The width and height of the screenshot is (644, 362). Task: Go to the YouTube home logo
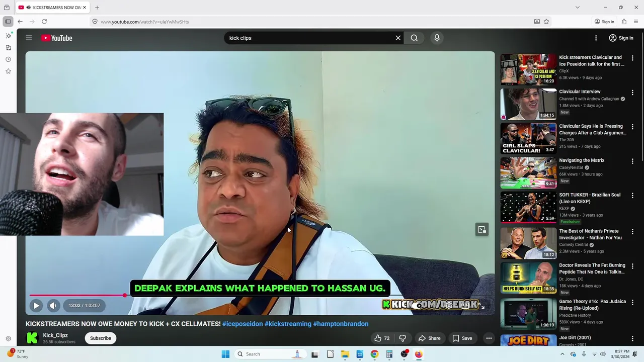pyautogui.click(x=57, y=38)
